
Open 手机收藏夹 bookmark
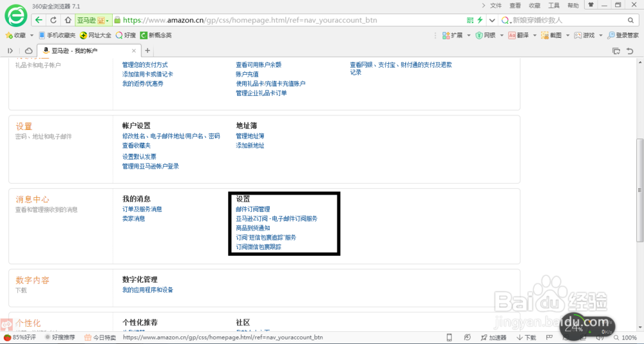[x=57, y=35]
